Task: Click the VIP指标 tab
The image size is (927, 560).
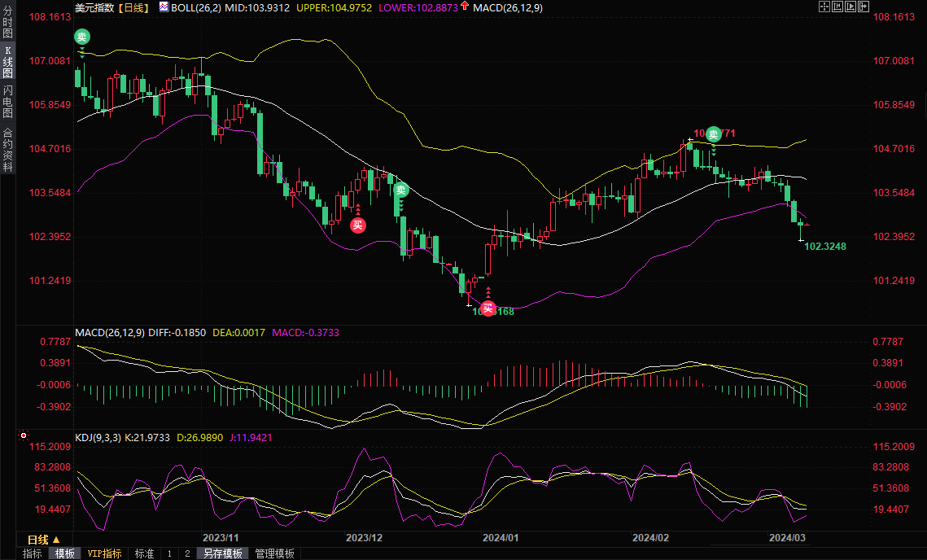Action: point(104,553)
